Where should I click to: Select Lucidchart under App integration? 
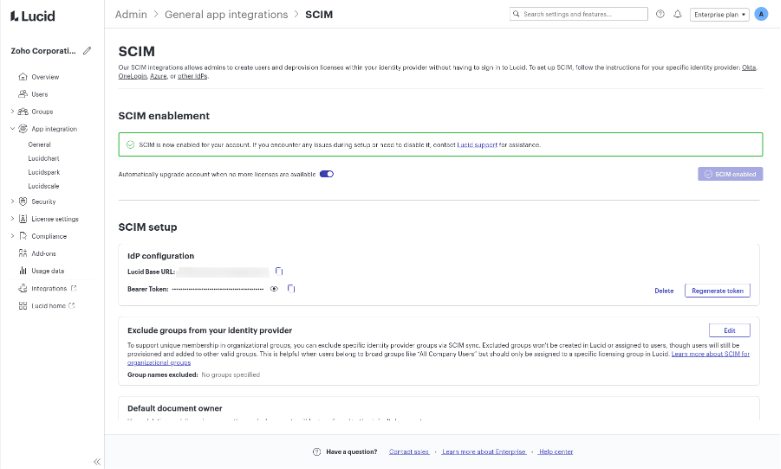tap(44, 159)
